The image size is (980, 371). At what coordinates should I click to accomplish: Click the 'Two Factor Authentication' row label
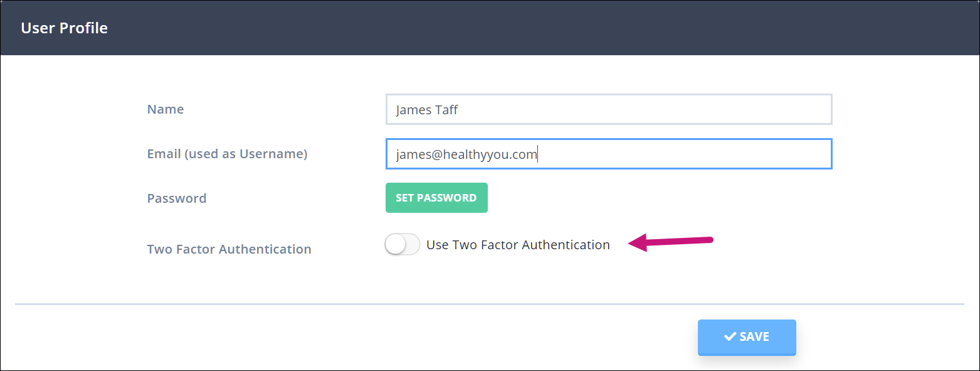(x=229, y=249)
